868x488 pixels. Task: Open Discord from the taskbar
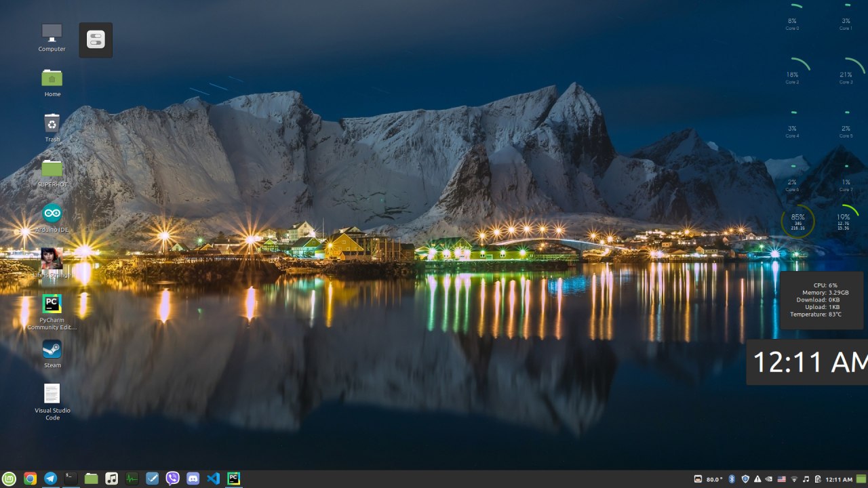[193, 479]
